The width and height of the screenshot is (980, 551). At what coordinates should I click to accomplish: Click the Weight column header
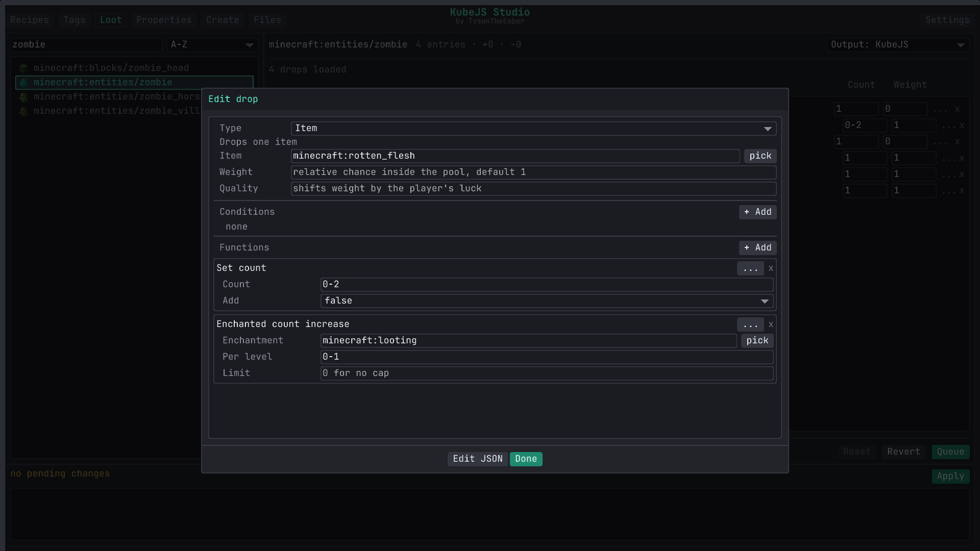910,85
